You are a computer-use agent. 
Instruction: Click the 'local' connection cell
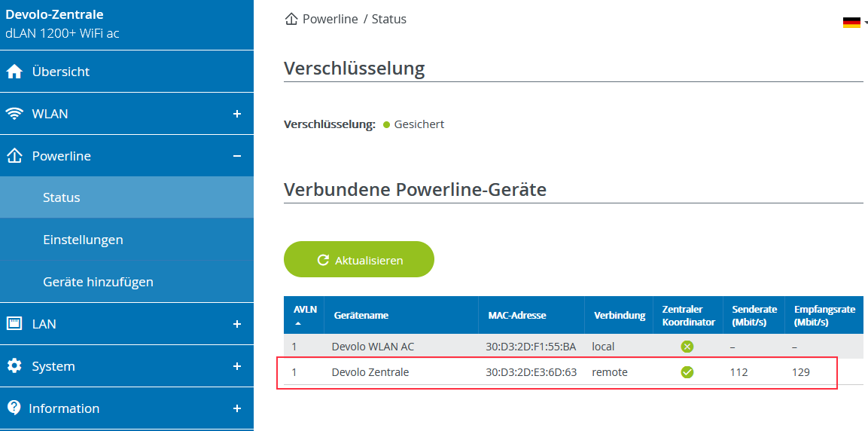point(604,347)
